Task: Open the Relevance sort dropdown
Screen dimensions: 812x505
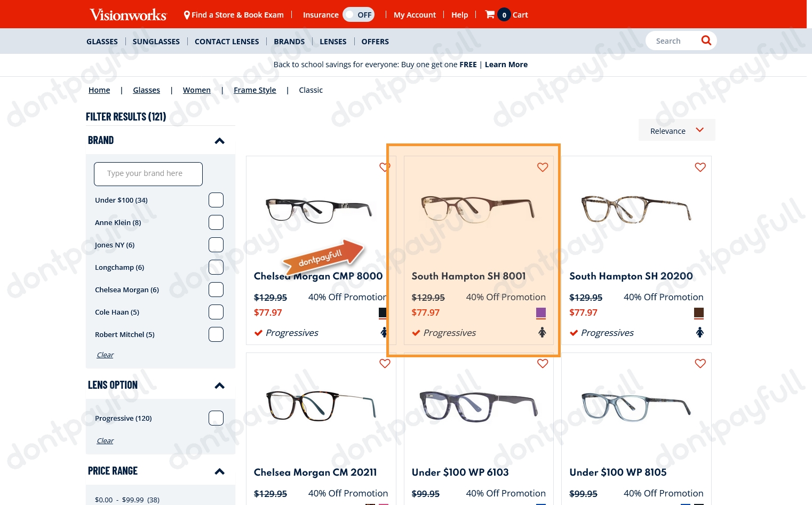Action: point(676,131)
